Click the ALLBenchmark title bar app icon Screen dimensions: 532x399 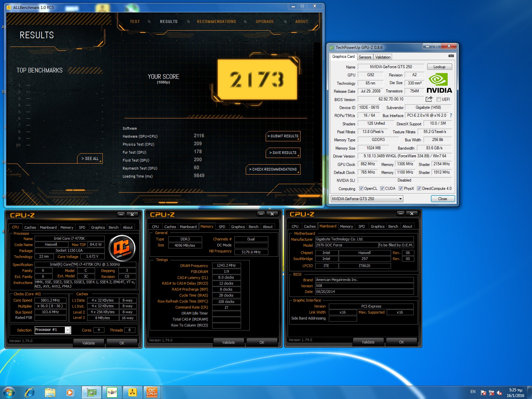pos(9,7)
